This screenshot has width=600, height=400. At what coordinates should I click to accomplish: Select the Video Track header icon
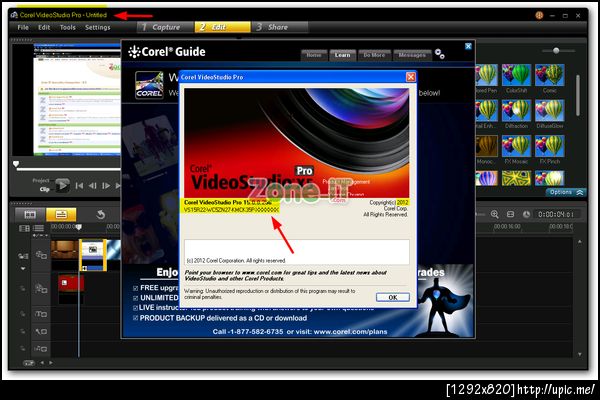[41, 255]
